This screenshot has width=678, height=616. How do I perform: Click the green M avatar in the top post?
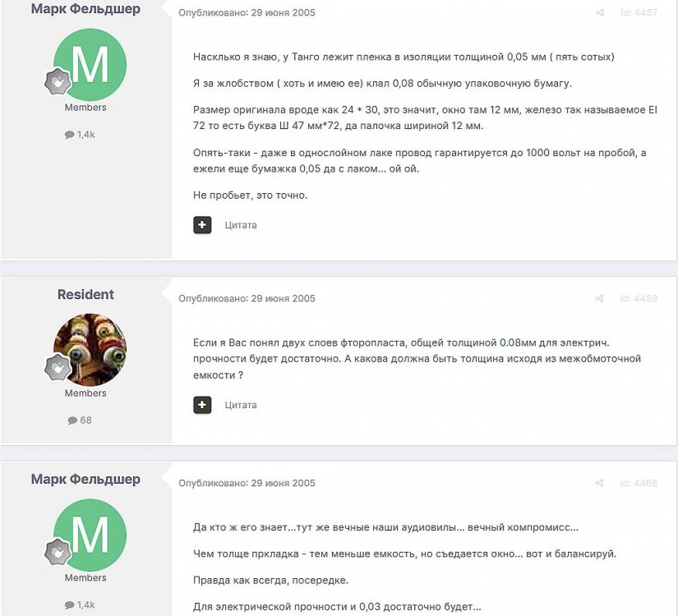point(90,64)
